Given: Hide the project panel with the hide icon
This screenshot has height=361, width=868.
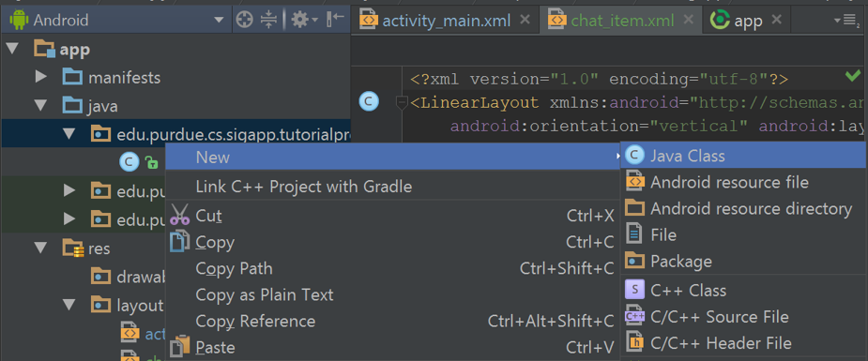Looking at the screenshot, I should pyautogui.click(x=335, y=20).
